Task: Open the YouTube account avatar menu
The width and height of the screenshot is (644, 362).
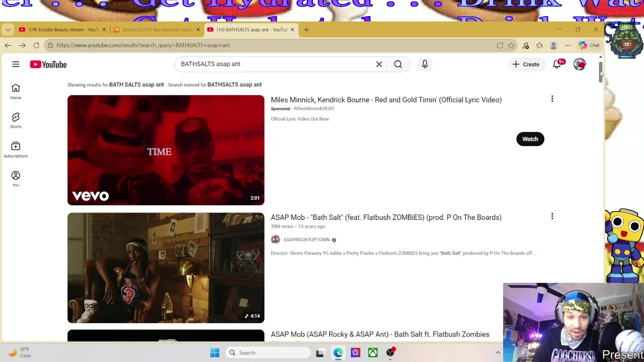Action: (580, 64)
